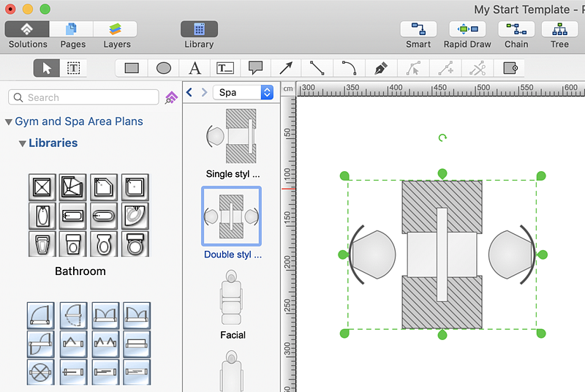This screenshot has width=585, height=392.
Task: Toggle the pointer selection tool
Action: [48, 68]
